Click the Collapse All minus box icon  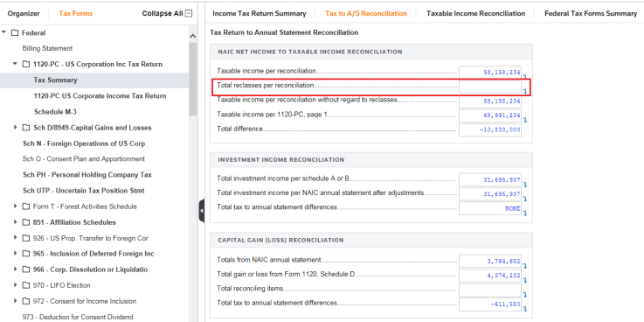(x=189, y=14)
